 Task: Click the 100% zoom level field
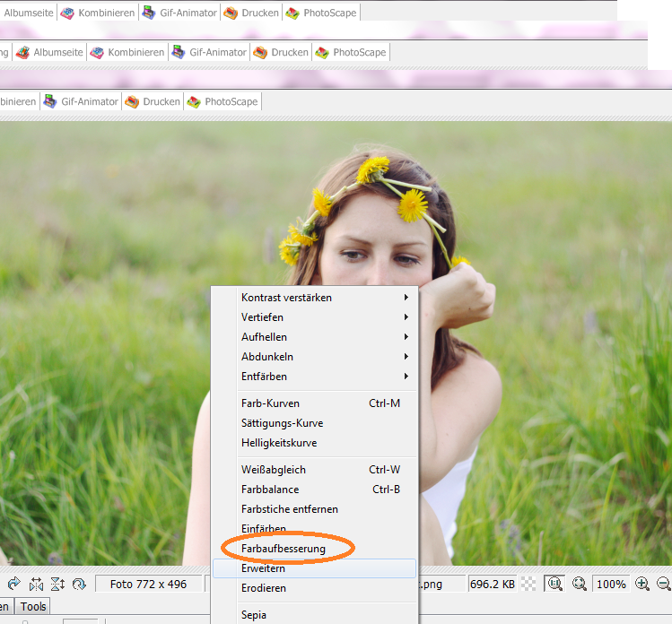(x=611, y=585)
